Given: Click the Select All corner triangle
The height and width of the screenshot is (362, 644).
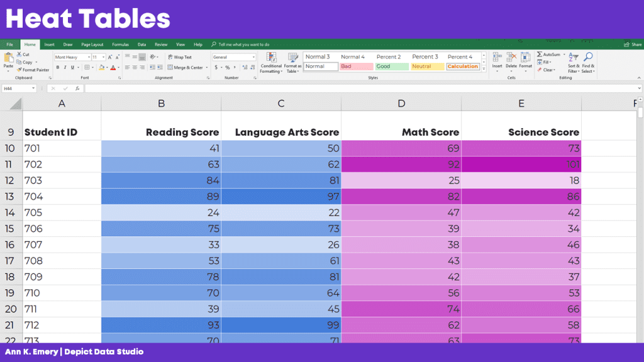Looking at the screenshot, I should pyautogui.click(x=15, y=104).
